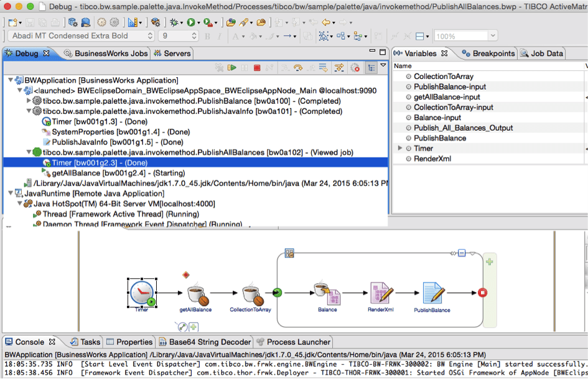Toggle Bold formatting button
Viewport: 588px width, 379px height.
[x=207, y=36]
